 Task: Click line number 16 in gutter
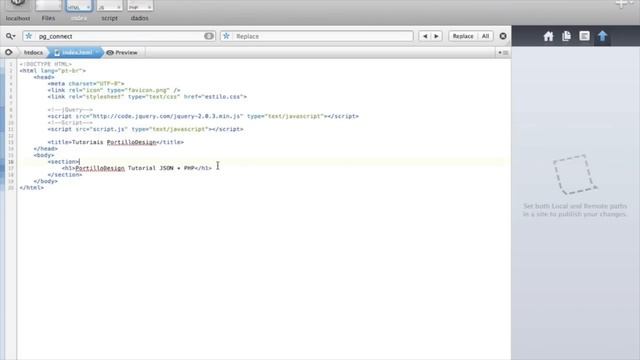pyautogui.click(x=11, y=162)
